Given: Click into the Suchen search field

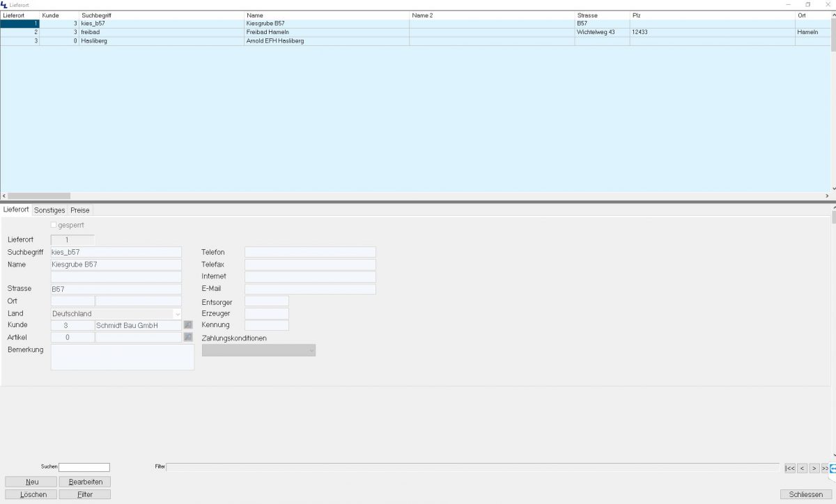Looking at the screenshot, I should [84, 467].
